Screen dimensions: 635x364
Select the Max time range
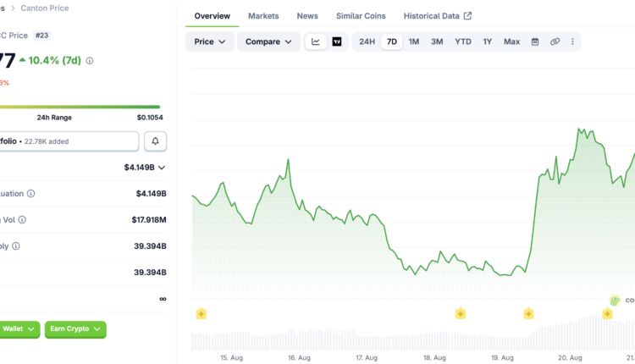pos(511,41)
